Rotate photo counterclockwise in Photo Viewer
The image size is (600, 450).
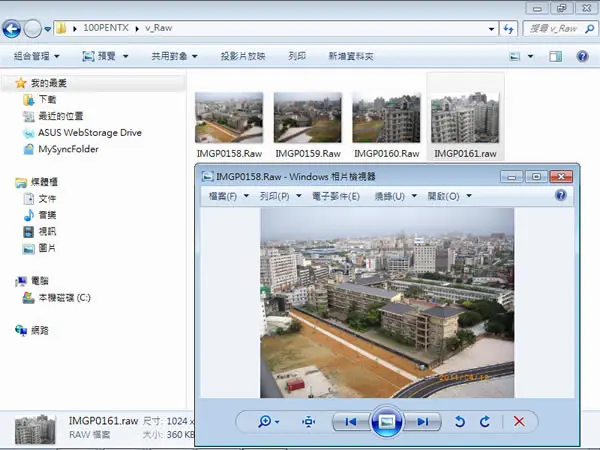click(460, 422)
